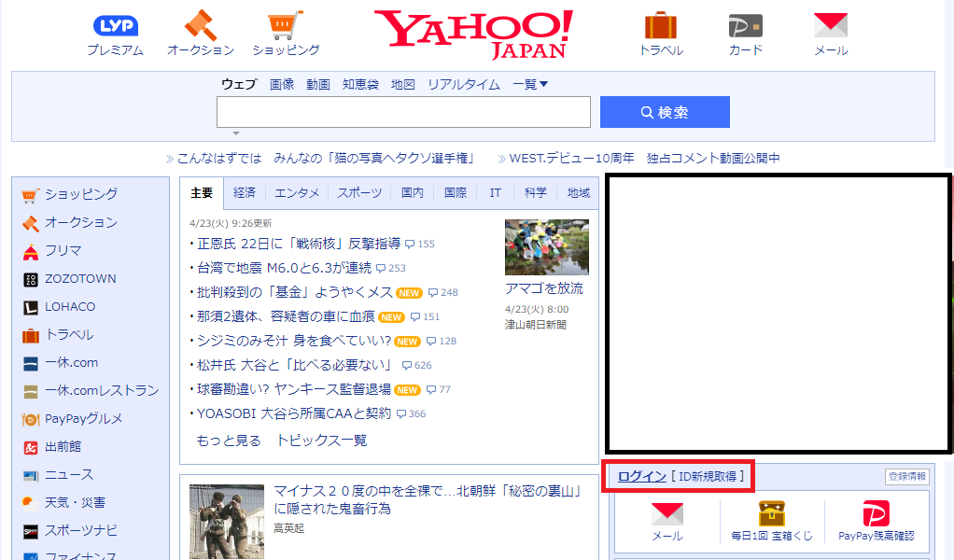Click the soldiers thumbnail of 北朝鮮 article

[226, 522]
